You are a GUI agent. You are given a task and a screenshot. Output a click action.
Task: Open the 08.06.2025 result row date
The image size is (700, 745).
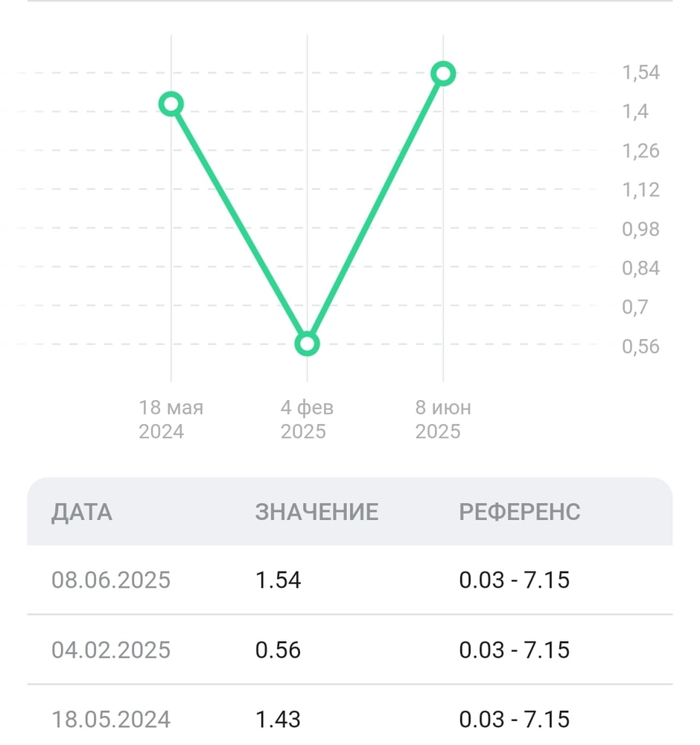click(x=111, y=580)
